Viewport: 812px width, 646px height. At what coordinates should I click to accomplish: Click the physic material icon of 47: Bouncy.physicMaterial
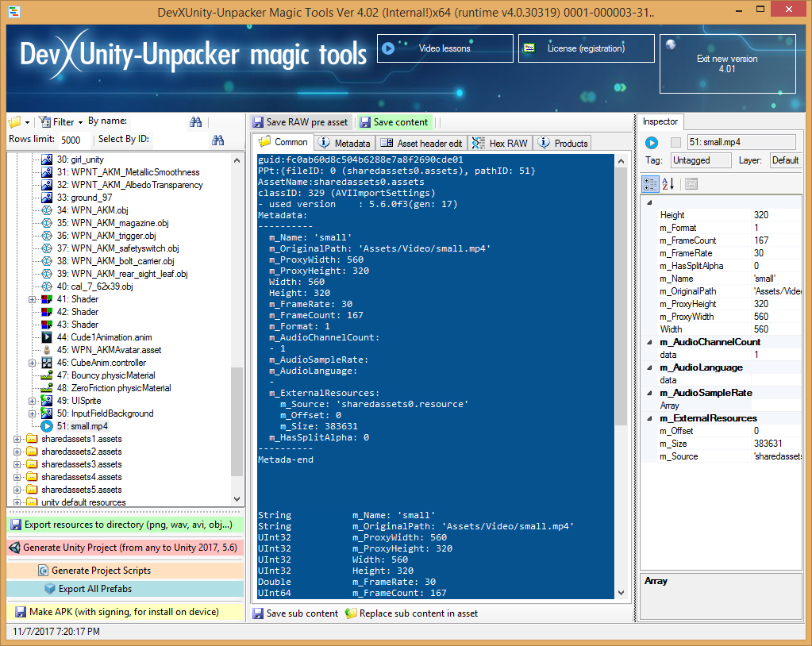pos(47,375)
